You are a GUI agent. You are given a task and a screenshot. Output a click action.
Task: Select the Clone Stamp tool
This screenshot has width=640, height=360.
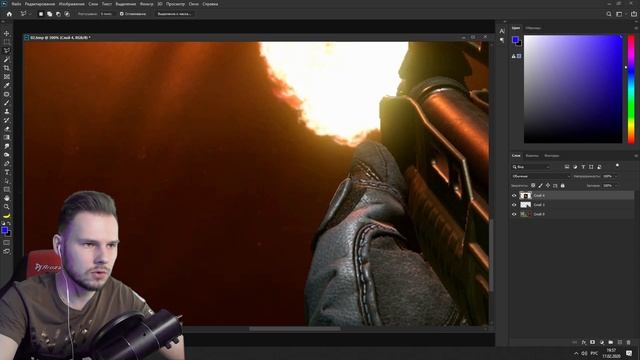[x=7, y=111]
